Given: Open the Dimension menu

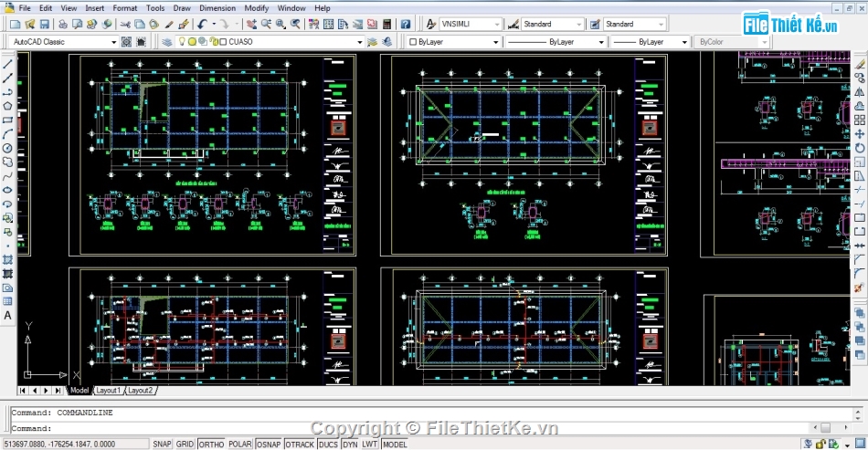Looking at the screenshot, I should click(x=217, y=8).
